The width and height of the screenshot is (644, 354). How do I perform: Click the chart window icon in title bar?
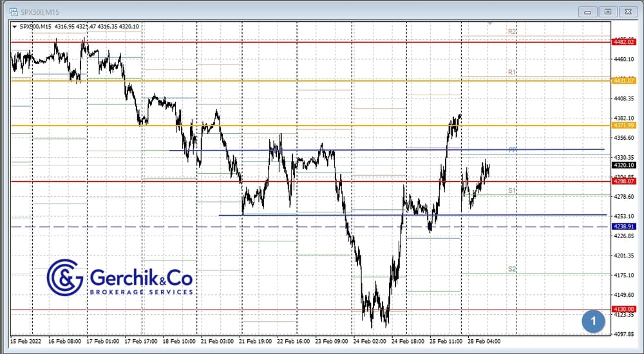(14, 11)
